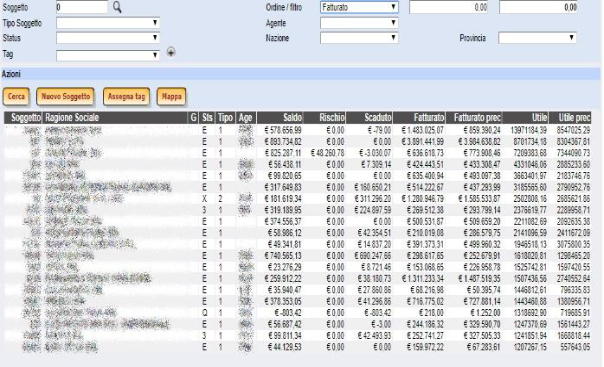
Task: Sort by the Fatturato prec column header
Action: [474, 118]
